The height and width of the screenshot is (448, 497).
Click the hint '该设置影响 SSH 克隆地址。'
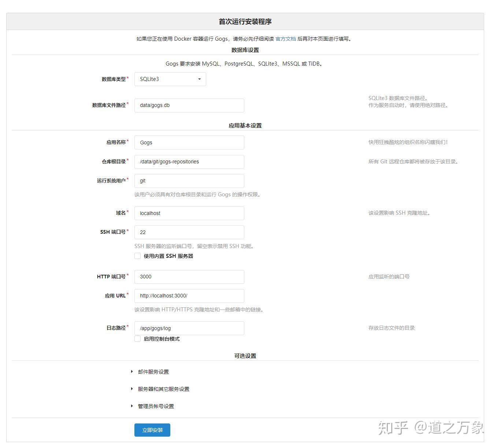[x=400, y=213]
